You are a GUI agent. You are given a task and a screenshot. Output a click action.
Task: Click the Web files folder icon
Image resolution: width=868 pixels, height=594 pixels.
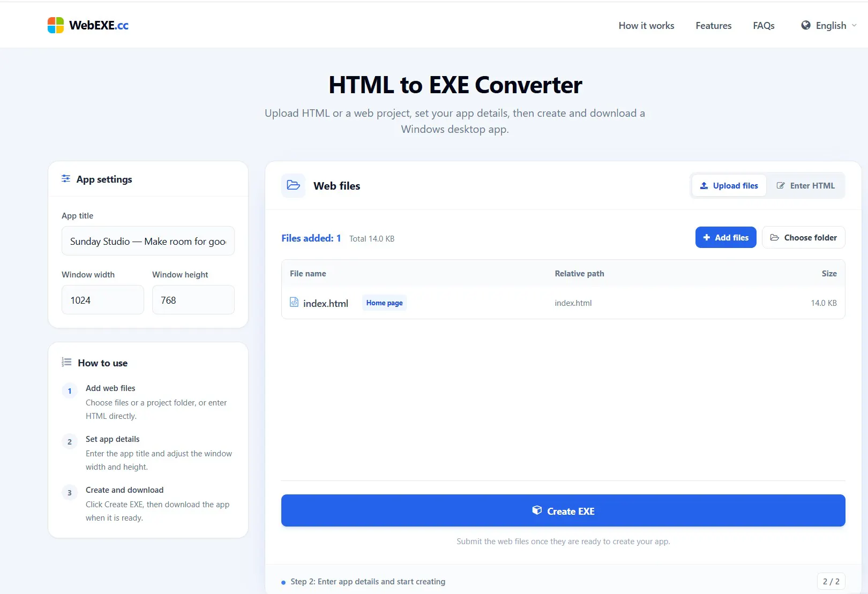click(x=293, y=185)
